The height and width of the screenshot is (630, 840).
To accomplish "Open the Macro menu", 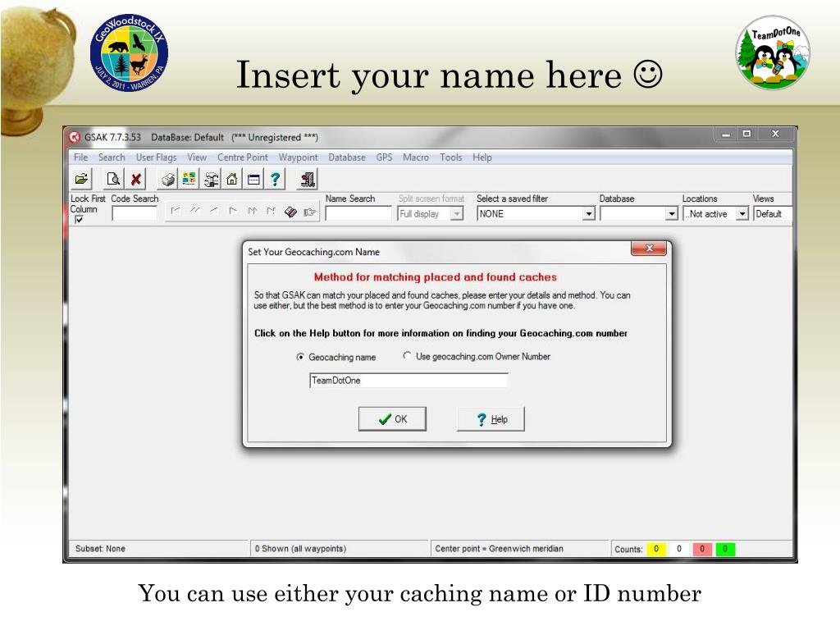I will [416, 157].
